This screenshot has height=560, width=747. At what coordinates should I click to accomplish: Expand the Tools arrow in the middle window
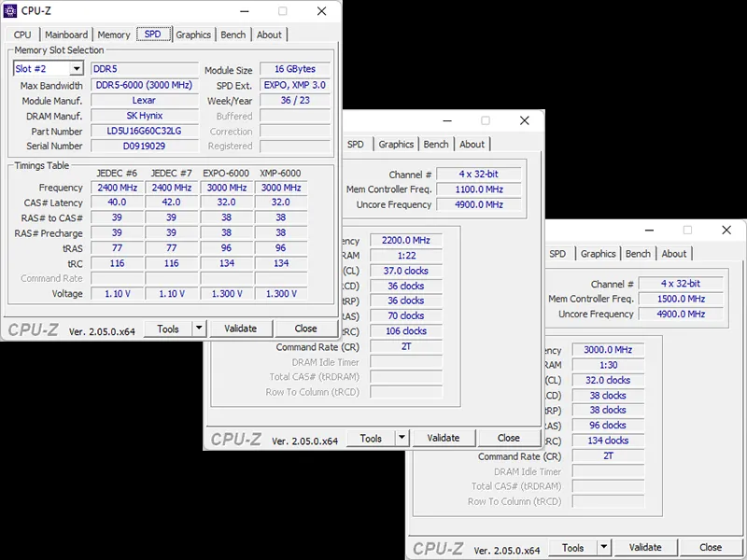click(401, 438)
